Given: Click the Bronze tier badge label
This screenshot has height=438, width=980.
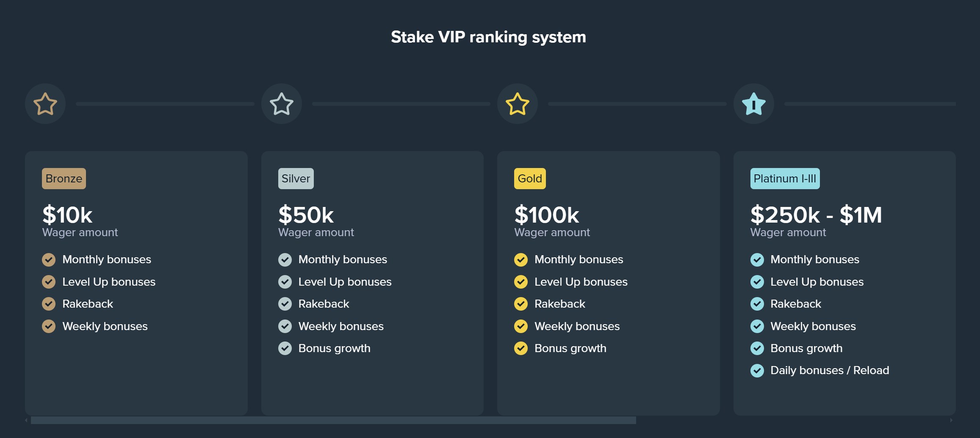Looking at the screenshot, I should pos(64,179).
